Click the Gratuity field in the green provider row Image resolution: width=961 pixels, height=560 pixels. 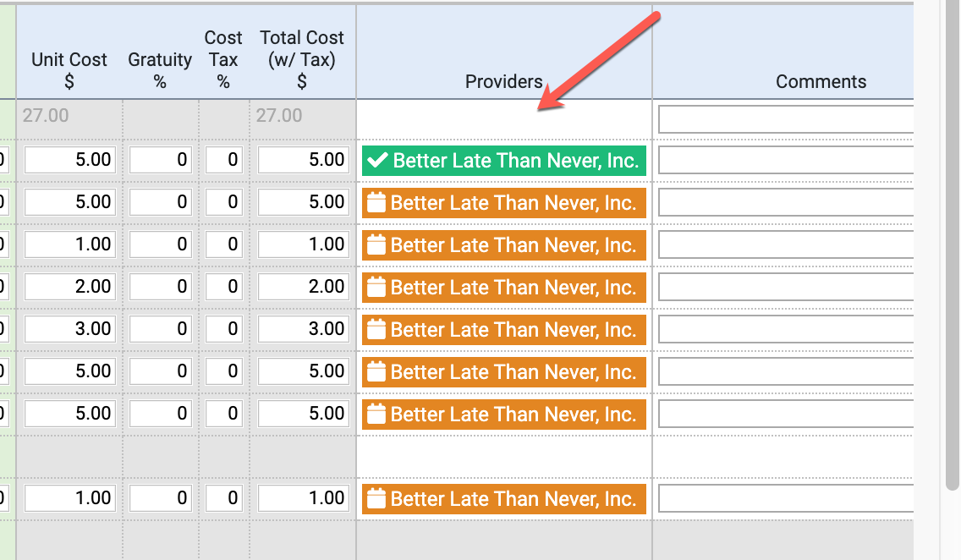[x=161, y=160]
